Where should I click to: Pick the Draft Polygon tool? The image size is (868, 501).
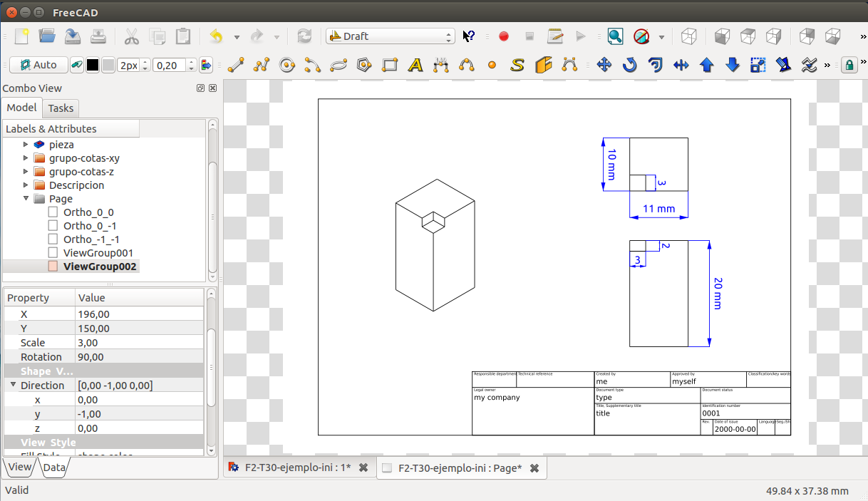[364, 66]
